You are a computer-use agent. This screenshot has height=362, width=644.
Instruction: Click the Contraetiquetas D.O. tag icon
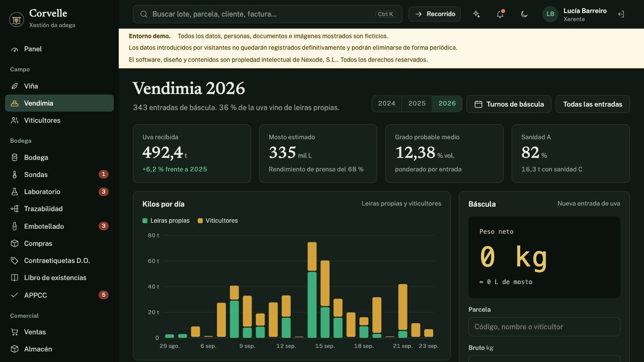[x=15, y=261]
